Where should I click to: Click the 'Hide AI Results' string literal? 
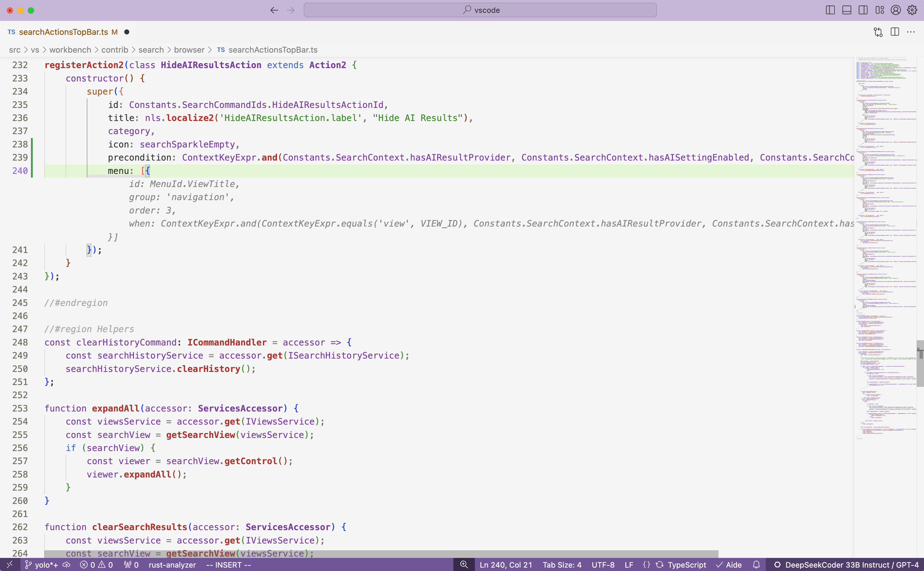pyautogui.click(x=418, y=118)
